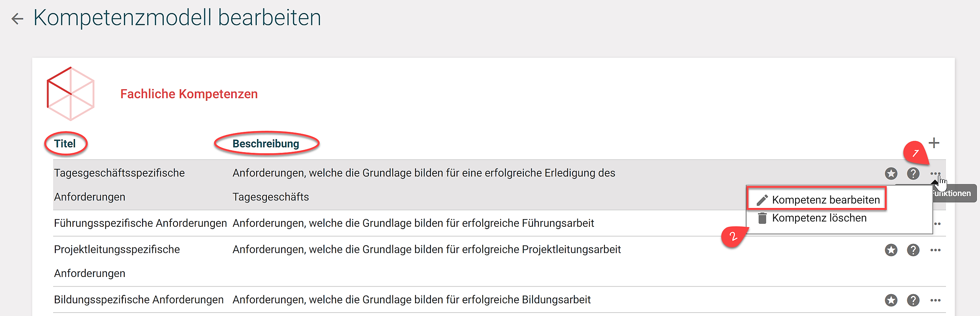This screenshot has width=980, height=316.
Task: Open help for Bildungsspezifische Anforderungen row
Action: pyautogui.click(x=913, y=300)
